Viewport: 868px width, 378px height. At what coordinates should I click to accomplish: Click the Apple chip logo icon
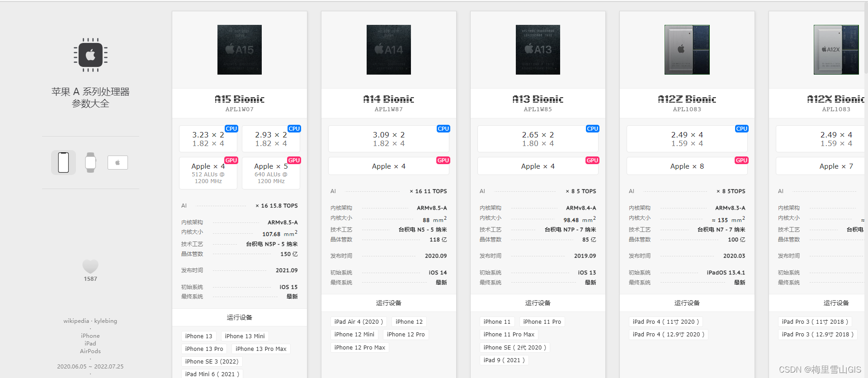point(90,55)
